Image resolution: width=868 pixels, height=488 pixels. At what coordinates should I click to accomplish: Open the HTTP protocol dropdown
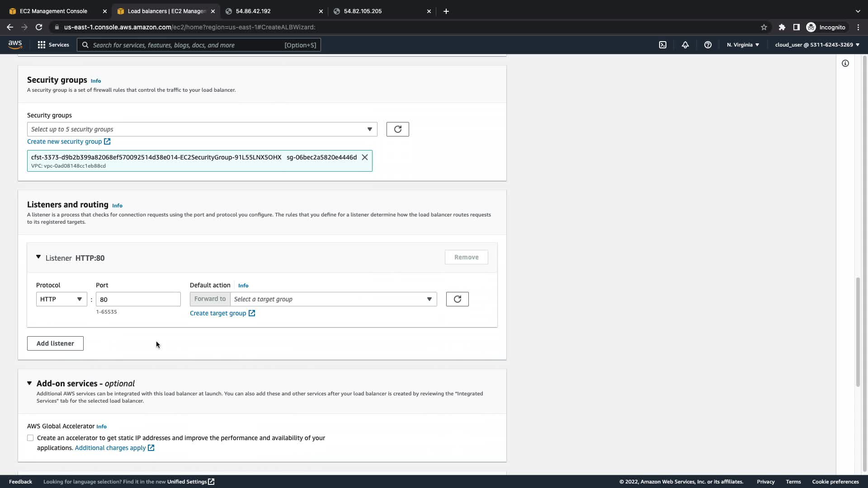[x=61, y=299]
